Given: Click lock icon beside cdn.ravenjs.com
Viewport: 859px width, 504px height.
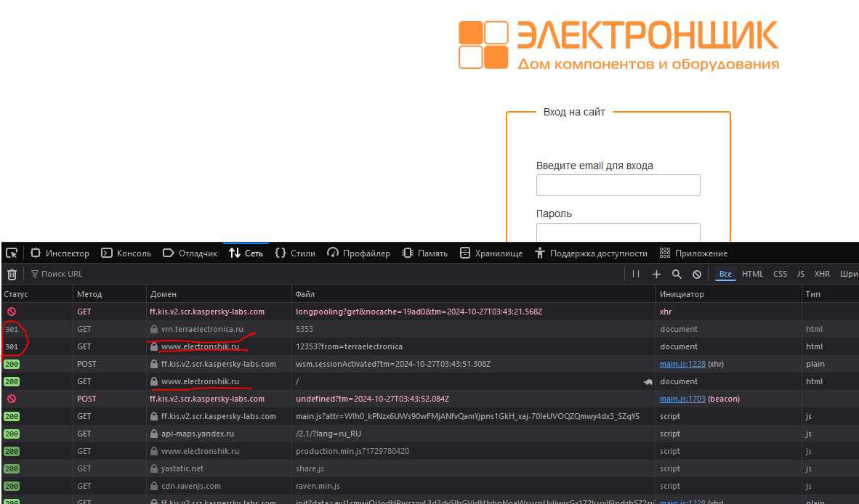Looking at the screenshot, I should pyautogui.click(x=154, y=486).
